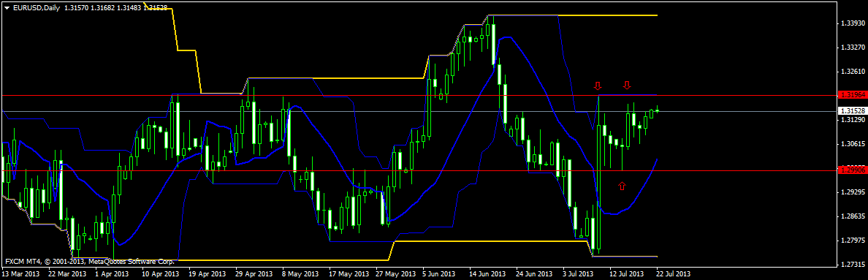
Task: Click the red 1.31964 price label
Action: tap(852, 95)
